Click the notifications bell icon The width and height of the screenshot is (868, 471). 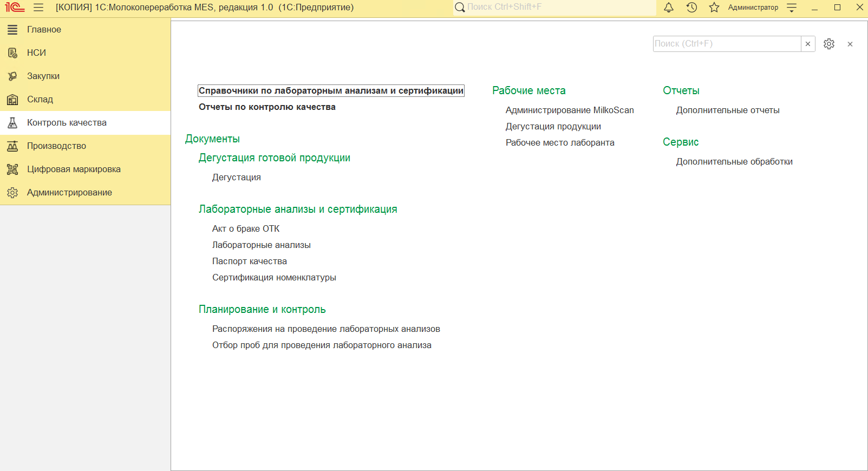669,8
